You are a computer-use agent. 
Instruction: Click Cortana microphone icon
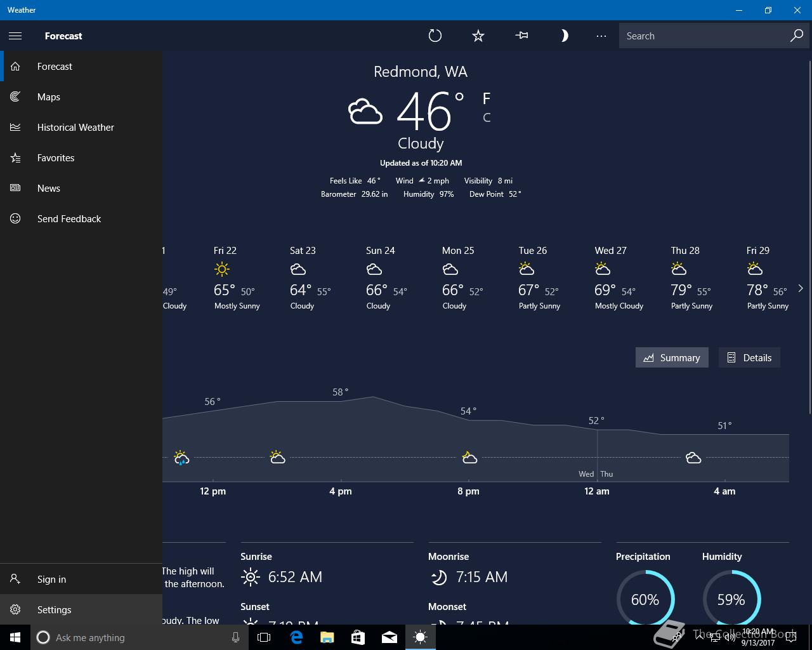pos(235,637)
